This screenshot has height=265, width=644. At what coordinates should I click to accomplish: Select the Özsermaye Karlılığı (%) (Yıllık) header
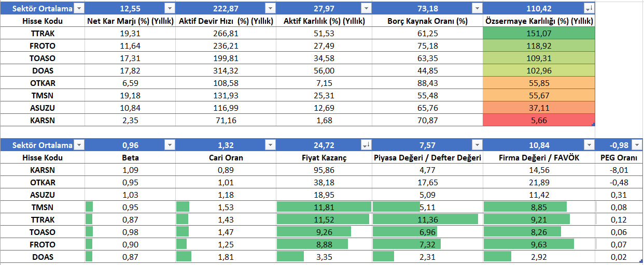[539, 21]
